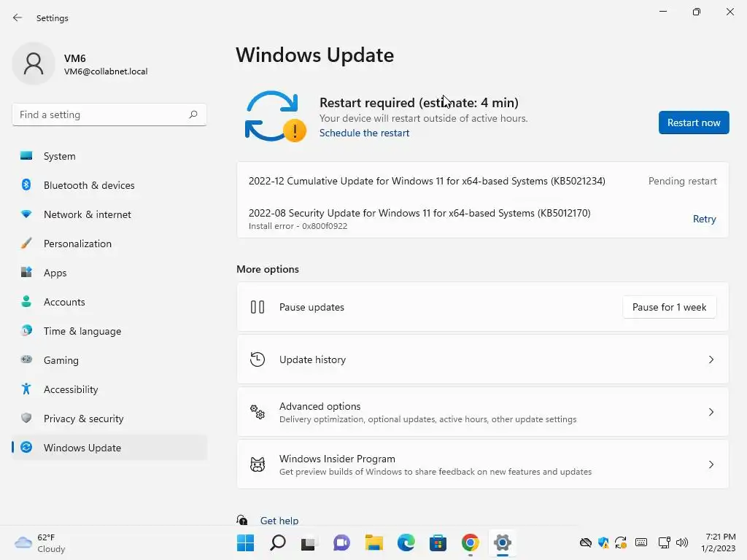747x560 pixels.
Task: Open Task View from the taskbar
Action: coord(309,542)
